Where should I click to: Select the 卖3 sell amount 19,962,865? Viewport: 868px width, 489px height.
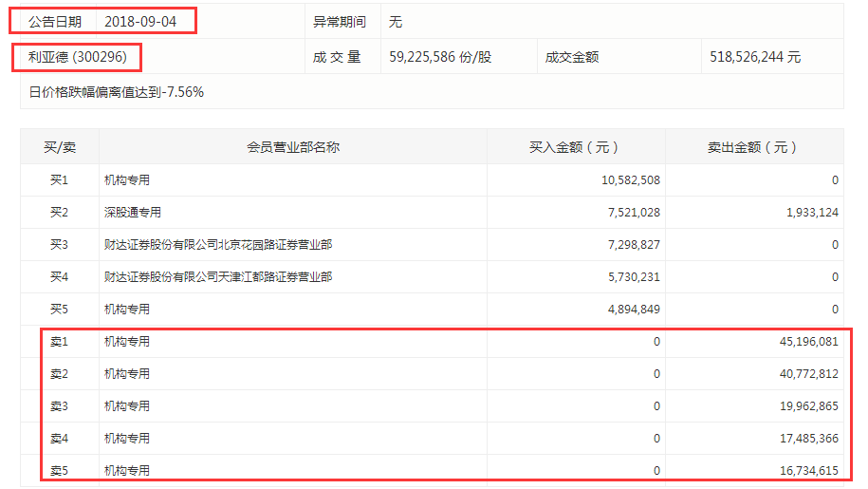pyautogui.click(x=809, y=406)
